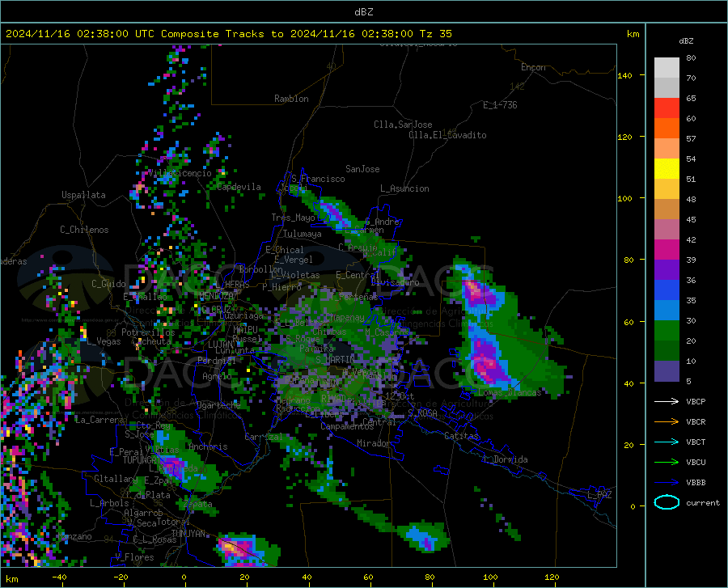The image size is (728, 588).
Task: Select the red 60-65 dBZ color swatch
Action: 667,108
